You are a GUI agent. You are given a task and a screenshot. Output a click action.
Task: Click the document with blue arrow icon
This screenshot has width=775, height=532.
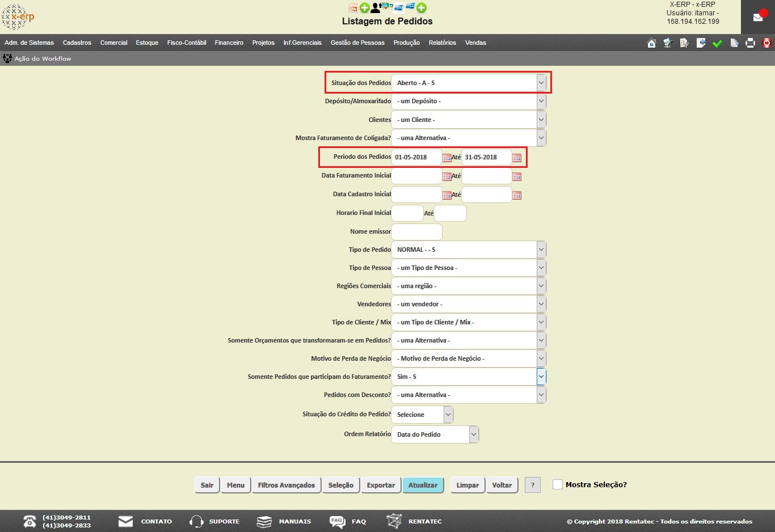coord(701,43)
